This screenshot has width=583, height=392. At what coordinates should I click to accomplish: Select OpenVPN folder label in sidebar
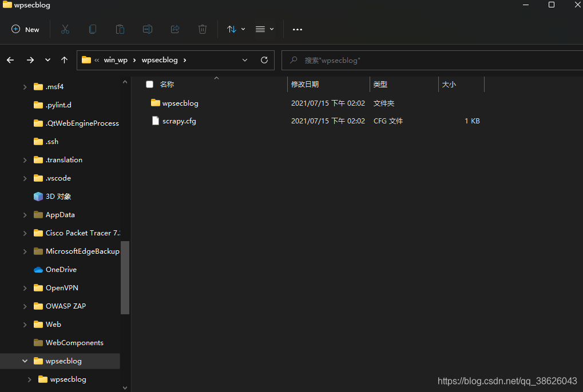(x=62, y=287)
